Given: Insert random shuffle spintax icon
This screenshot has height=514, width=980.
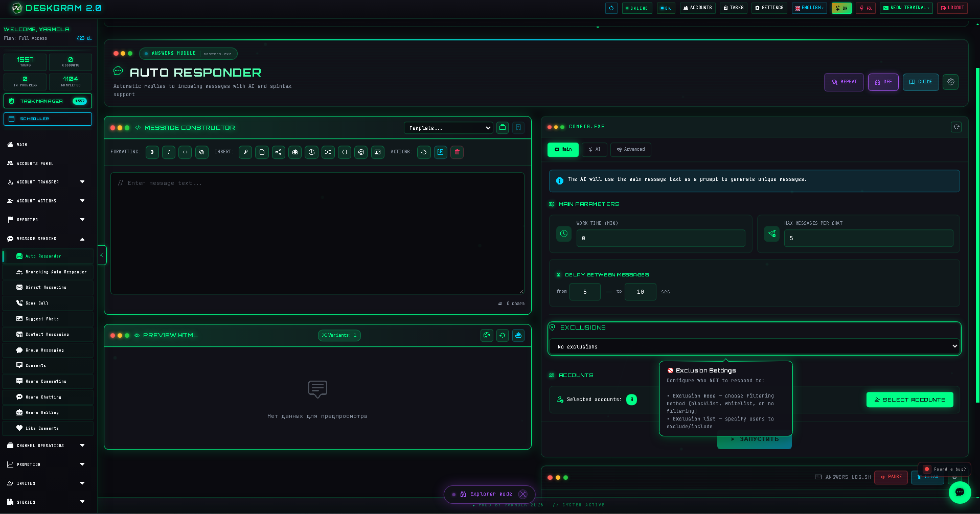Looking at the screenshot, I should (x=328, y=152).
